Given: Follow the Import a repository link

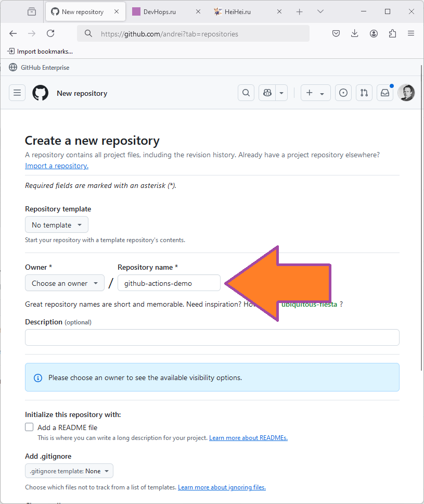Looking at the screenshot, I should (x=57, y=166).
